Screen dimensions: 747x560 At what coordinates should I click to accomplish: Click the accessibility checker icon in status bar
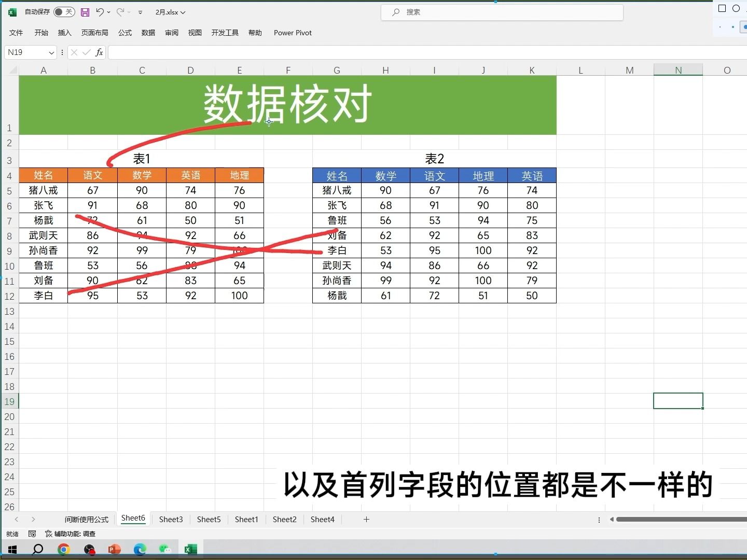(49, 534)
